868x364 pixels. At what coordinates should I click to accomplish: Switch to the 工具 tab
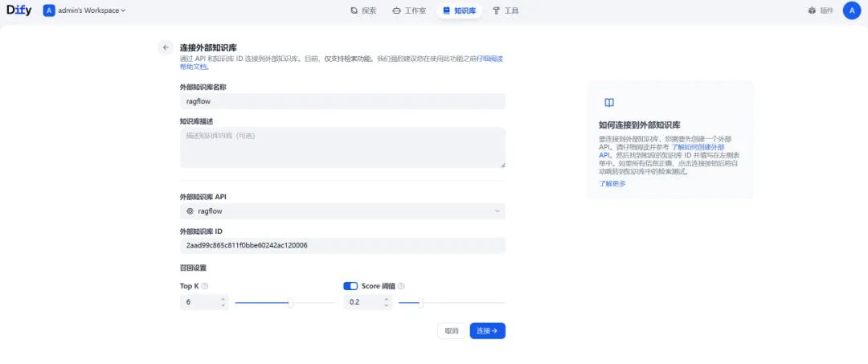tap(506, 10)
